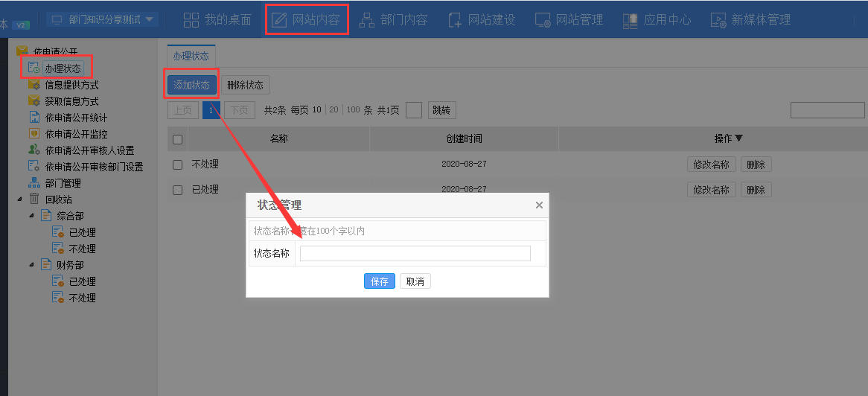Click 部门管理 icon in sidebar tree
The width and height of the screenshot is (868, 396).
click(x=33, y=183)
